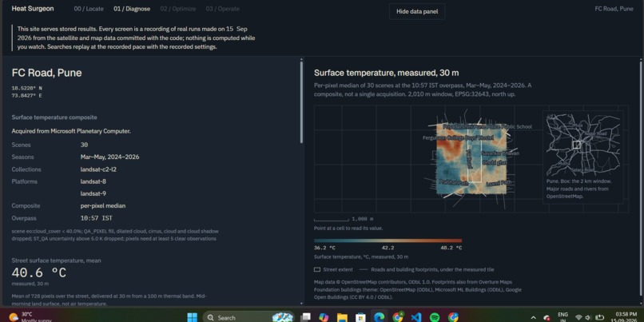Open the 03 / Operate step
644x322 pixels.
click(x=223, y=9)
